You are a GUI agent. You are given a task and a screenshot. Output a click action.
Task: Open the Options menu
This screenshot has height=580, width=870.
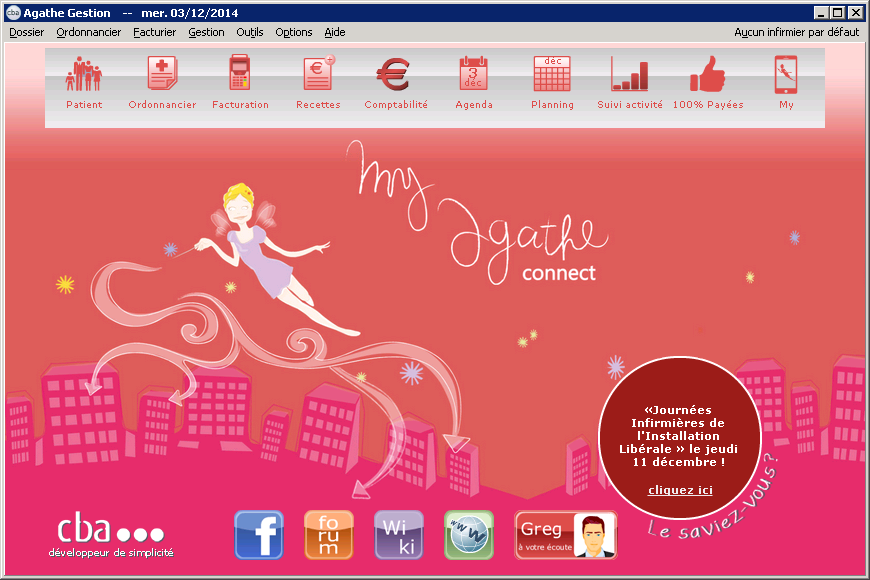pyautogui.click(x=294, y=32)
